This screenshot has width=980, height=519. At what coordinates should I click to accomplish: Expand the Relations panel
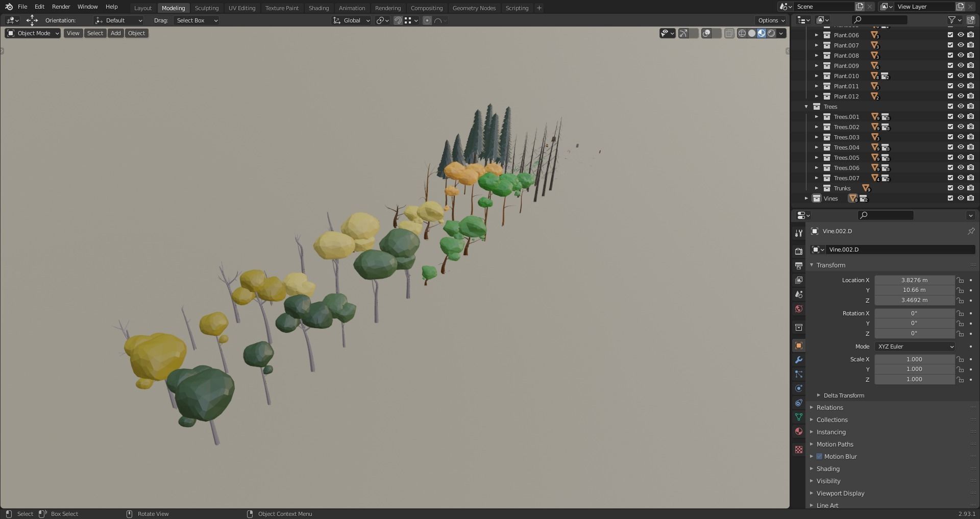(830, 407)
